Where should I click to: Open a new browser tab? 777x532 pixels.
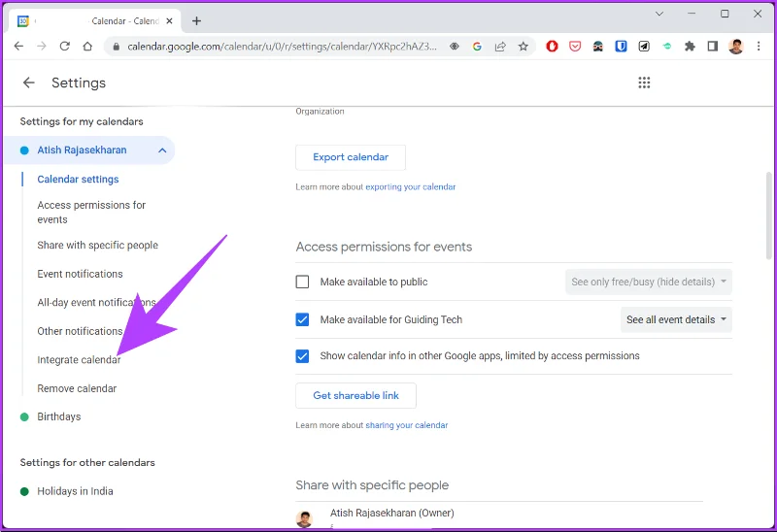197,20
